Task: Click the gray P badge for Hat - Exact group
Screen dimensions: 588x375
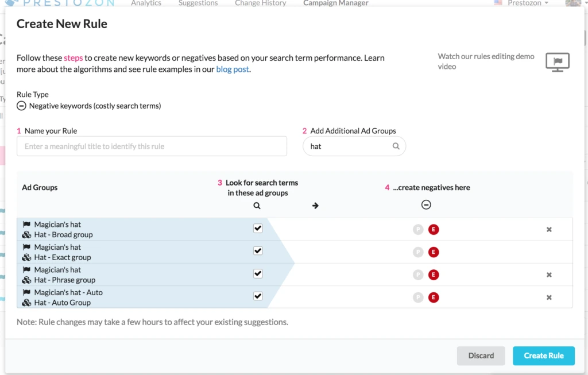Action: point(418,252)
